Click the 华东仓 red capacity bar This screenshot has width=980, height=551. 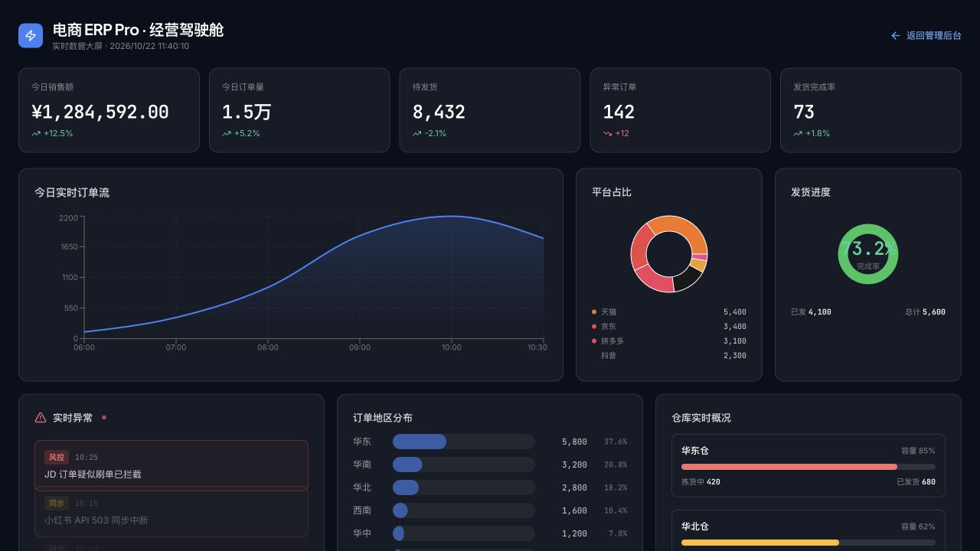pyautogui.click(x=789, y=467)
